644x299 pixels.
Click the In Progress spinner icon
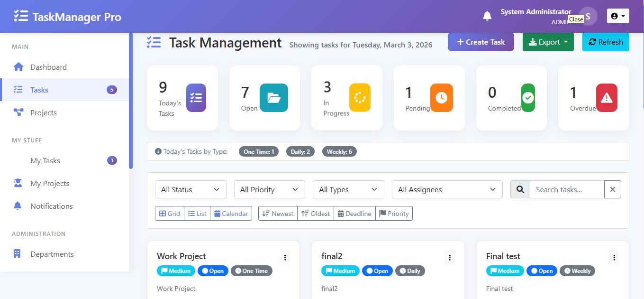360,98
